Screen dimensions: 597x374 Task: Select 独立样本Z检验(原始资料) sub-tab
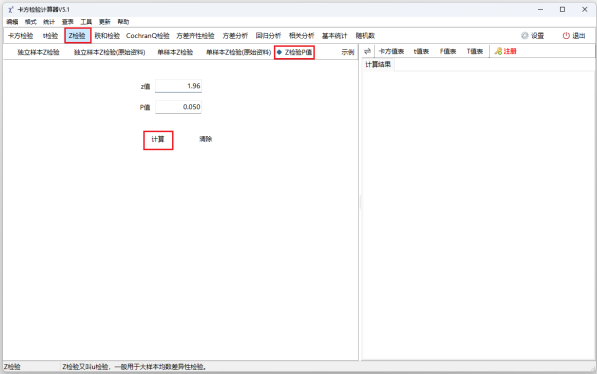pyautogui.click(x=110, y=52)
